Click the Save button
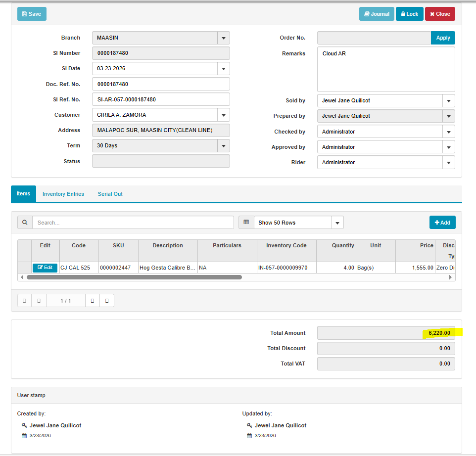Screen dimensions: 476x456 [x=32, y=14]
